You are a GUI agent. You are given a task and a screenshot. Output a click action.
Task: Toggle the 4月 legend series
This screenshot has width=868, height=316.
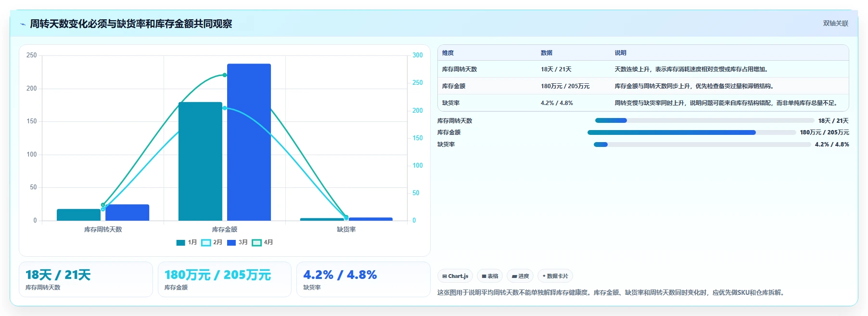pyautogui.click(x=263, y=242)
